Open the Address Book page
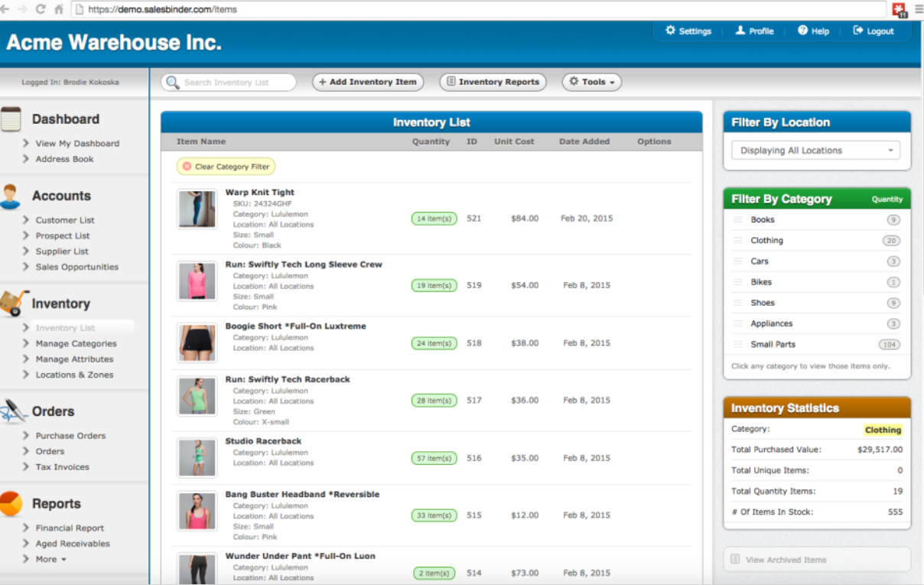The image size is (924, 585). [64, 159]
